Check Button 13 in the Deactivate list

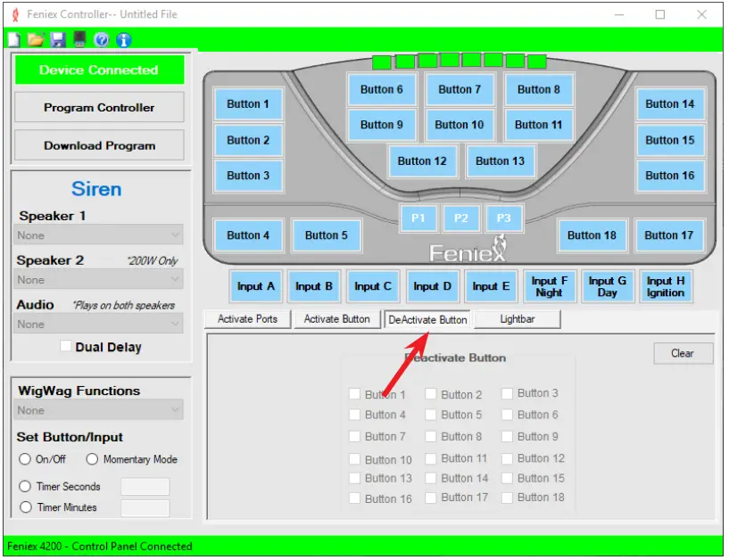pos(355,478)
